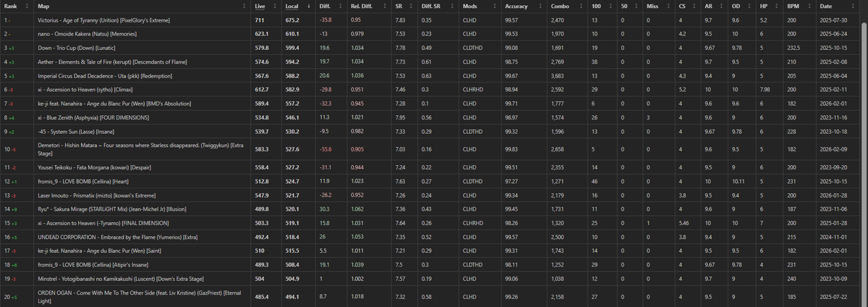
Task: Click HP value 7.98 in xi [Climax] row
Action: tap(765, 89)
